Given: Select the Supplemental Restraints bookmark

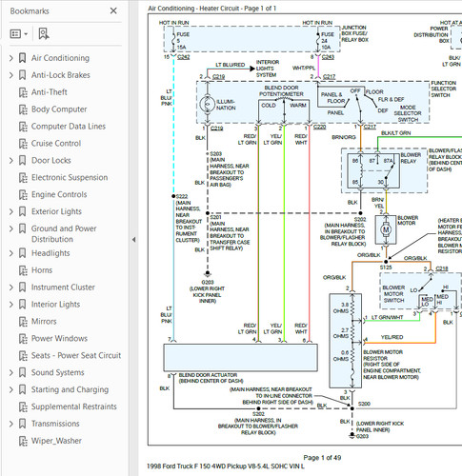Looking at the screenshot, I should [x=74, y=407].
